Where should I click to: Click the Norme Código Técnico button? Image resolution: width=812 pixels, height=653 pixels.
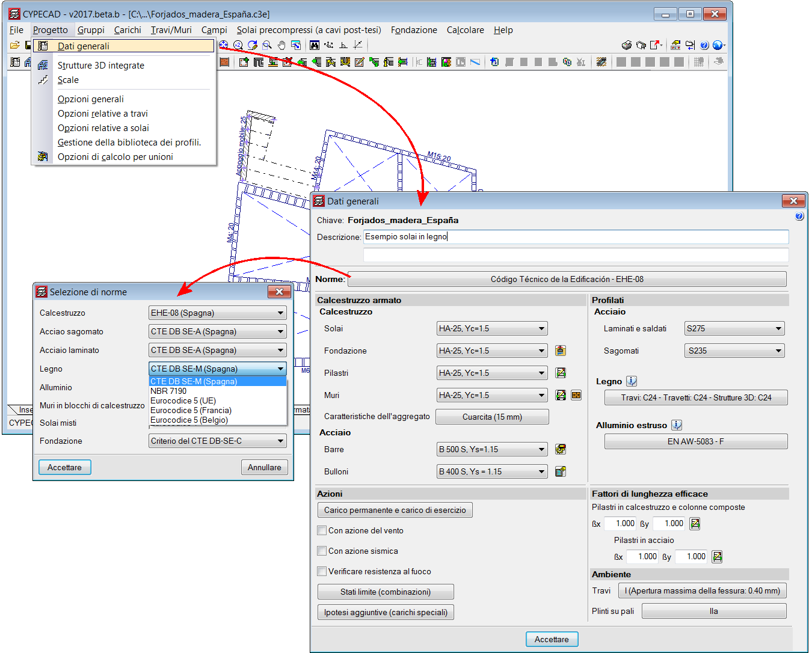click(567, 279)
